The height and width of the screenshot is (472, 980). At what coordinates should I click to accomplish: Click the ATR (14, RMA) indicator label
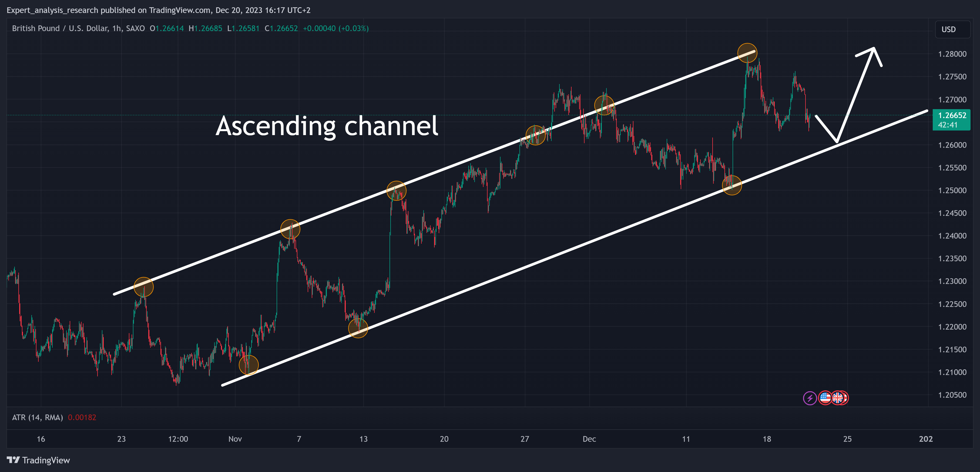pyautogui.click(x=37, y=418)
